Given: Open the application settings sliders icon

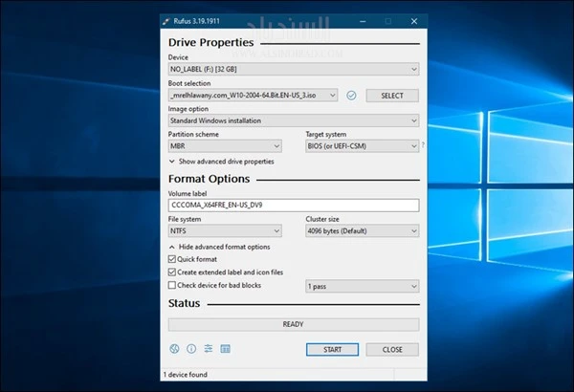Looking at the screenshot, I should pos(209,348).
